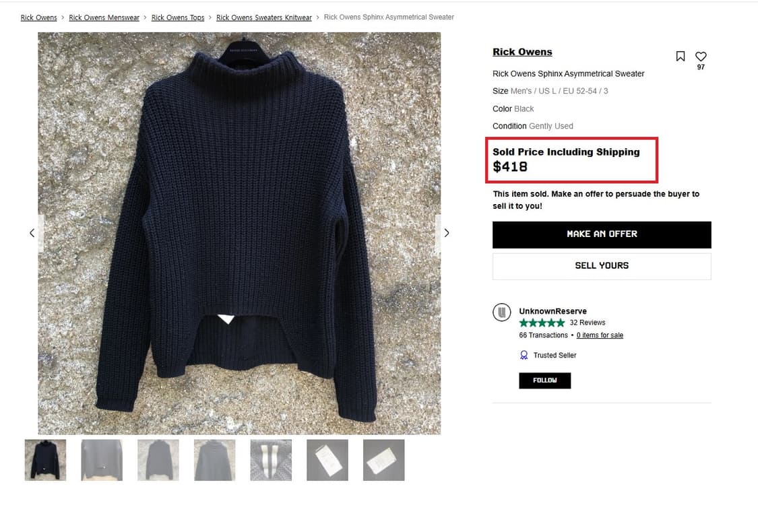Advance to the next product photo
The width and height of the screenshot is (758, 532).
pyautogui.click(x=446, y=233)
